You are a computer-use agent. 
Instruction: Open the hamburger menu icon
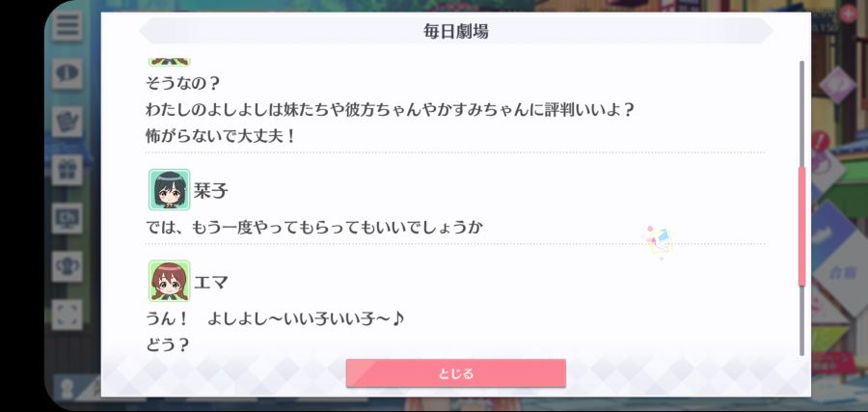pyautogui.click(x=67, y=26)
